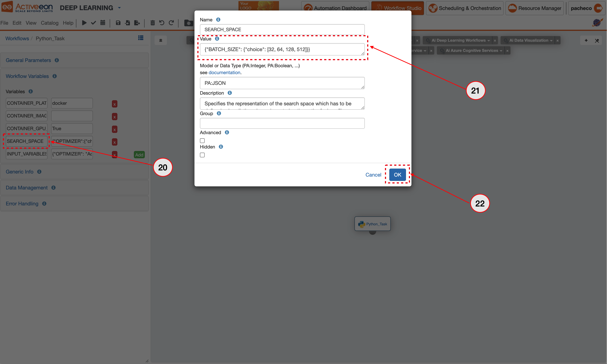
Task: Edit SEARCH_SPACE variable value field
Action: (282, 49)
